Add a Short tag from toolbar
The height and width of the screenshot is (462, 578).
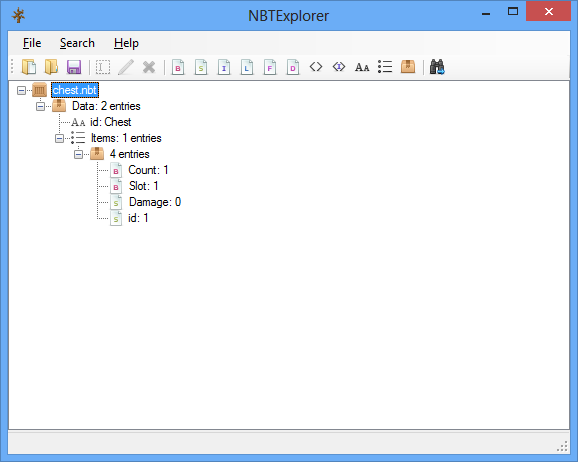pos(201,67)
